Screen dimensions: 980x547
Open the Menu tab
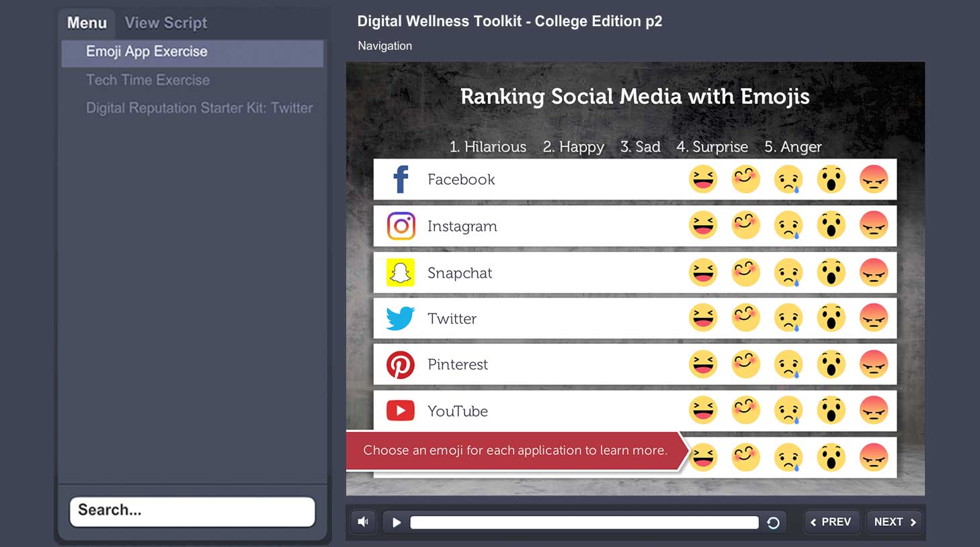pyautogui.click(x=87, y=23)
